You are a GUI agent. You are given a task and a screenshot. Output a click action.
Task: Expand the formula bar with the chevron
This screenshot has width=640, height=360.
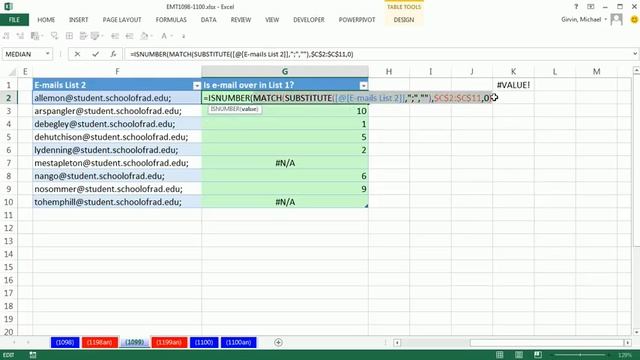(x=635, y=54)
